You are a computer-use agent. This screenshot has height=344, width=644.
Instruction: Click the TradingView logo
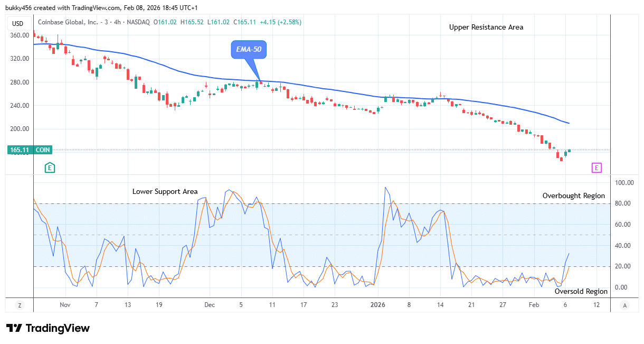click(x=48, y=328)
